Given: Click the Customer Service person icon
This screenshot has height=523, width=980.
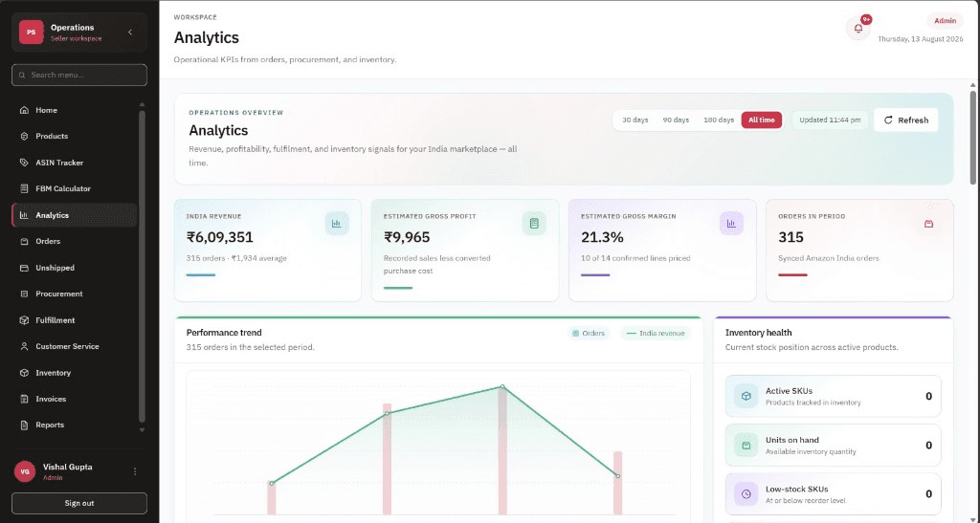Looking at the screenshot, I should pos(24,346).
